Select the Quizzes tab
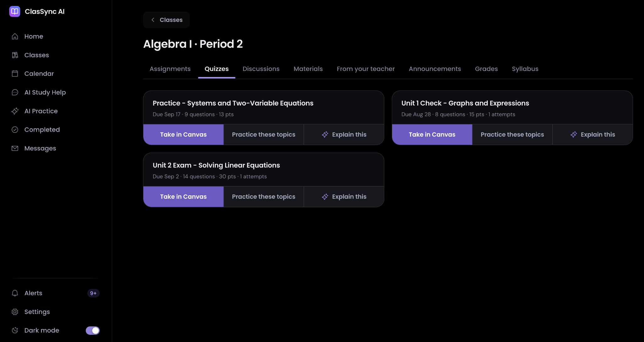Viewport: 644px width, 342px height. [x=217, y=69]
